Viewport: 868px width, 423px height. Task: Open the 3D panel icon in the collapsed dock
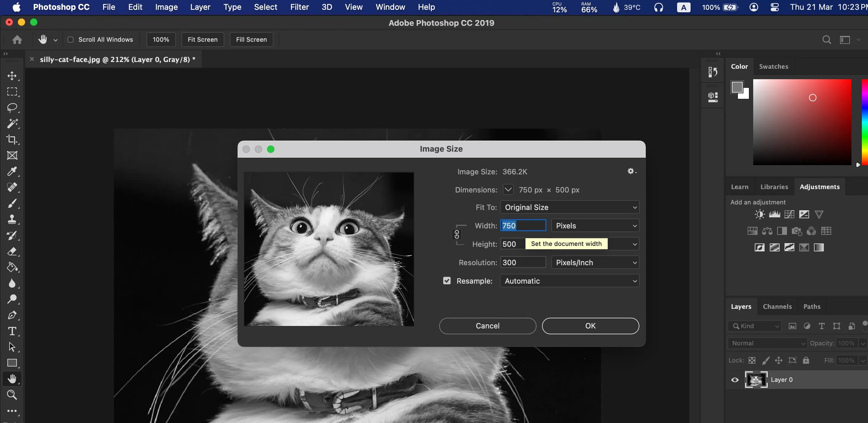(712, 97)
